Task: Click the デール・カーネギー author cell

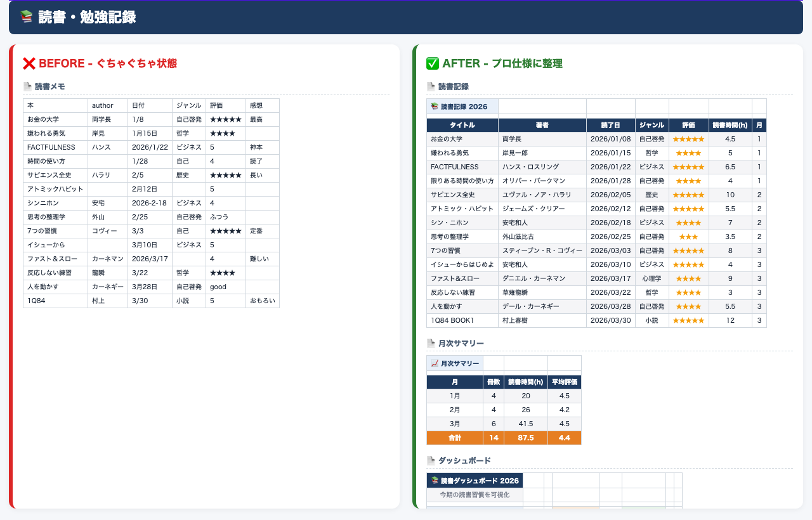Action: [x=542, y=306]
